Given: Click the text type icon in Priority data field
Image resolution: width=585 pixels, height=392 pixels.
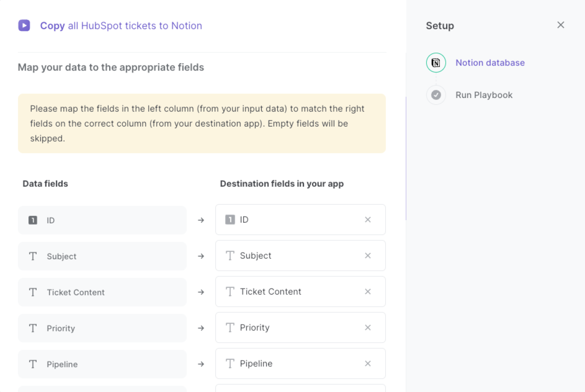Looking at the screenshot, I should [x=33, y=328].
